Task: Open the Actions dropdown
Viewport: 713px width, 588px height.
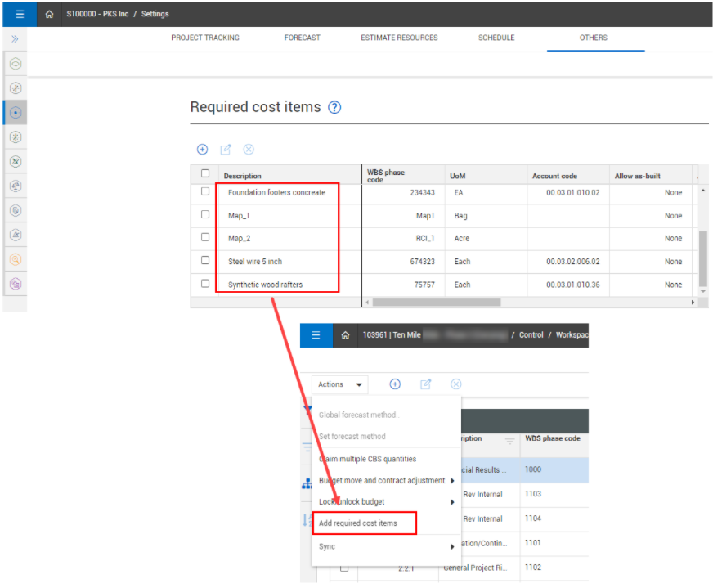Action: [339, 384]
